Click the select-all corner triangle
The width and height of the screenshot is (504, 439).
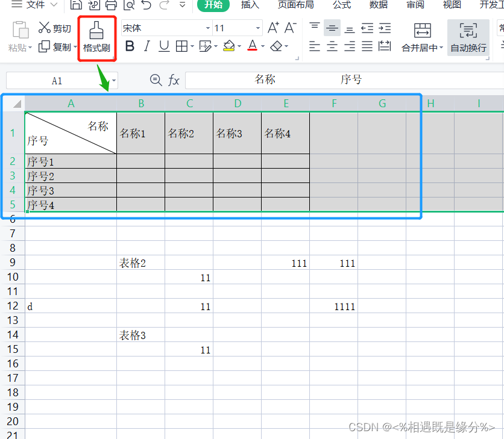[17, 104]
